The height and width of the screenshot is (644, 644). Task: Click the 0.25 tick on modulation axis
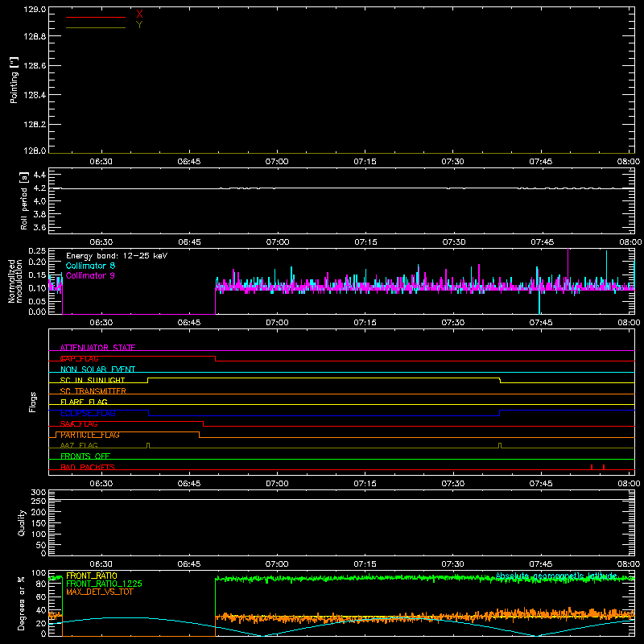click(x=37, y=250)
